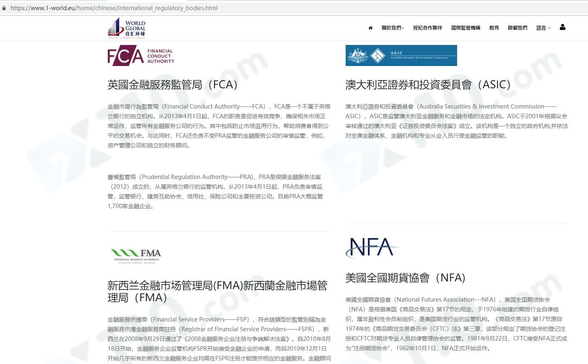Open the user account icon
The image size is (588, 364).
point(562,27)
